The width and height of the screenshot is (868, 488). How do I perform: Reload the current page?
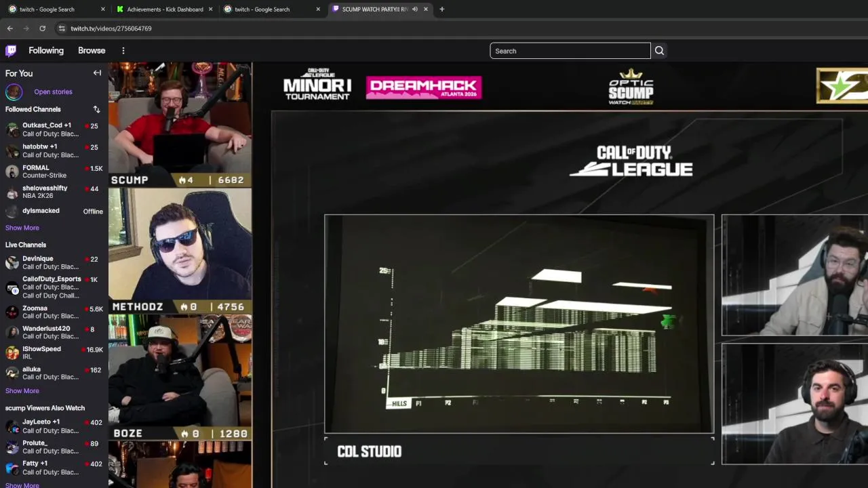tap(42, 28)
